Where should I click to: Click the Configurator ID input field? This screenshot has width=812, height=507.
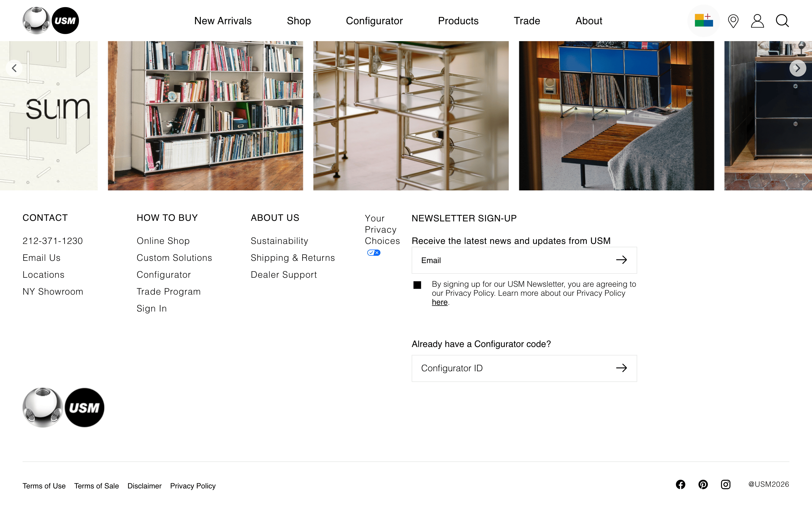pyautogui.click(x=524, y=368)
